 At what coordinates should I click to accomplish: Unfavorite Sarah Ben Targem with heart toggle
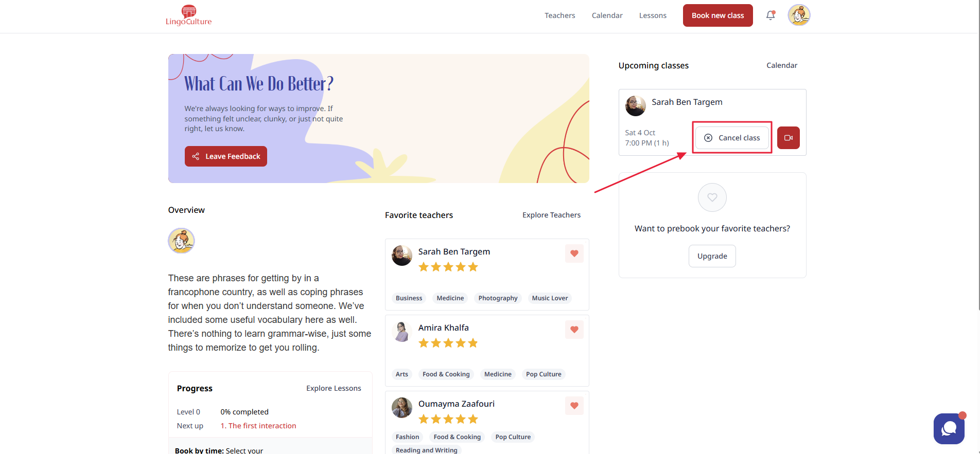point(574,253)
